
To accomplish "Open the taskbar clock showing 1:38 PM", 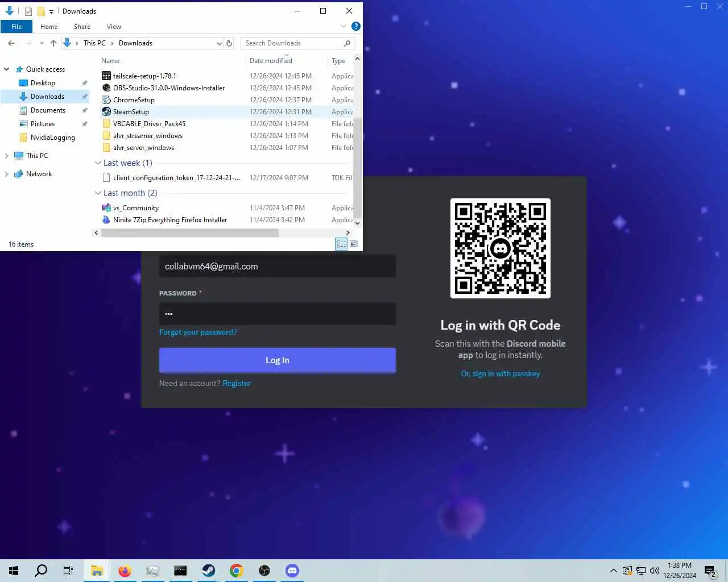I will [x=680, y=571].
